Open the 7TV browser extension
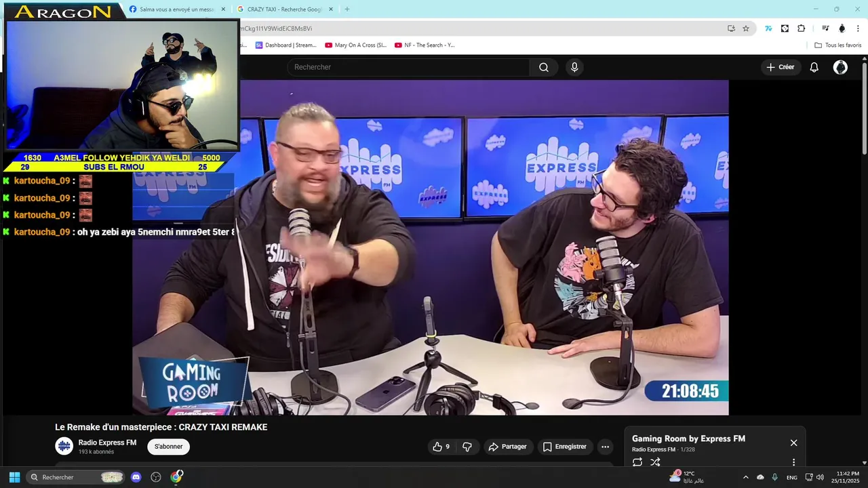The width and height of the screenshot is (868, 488). 768,28
